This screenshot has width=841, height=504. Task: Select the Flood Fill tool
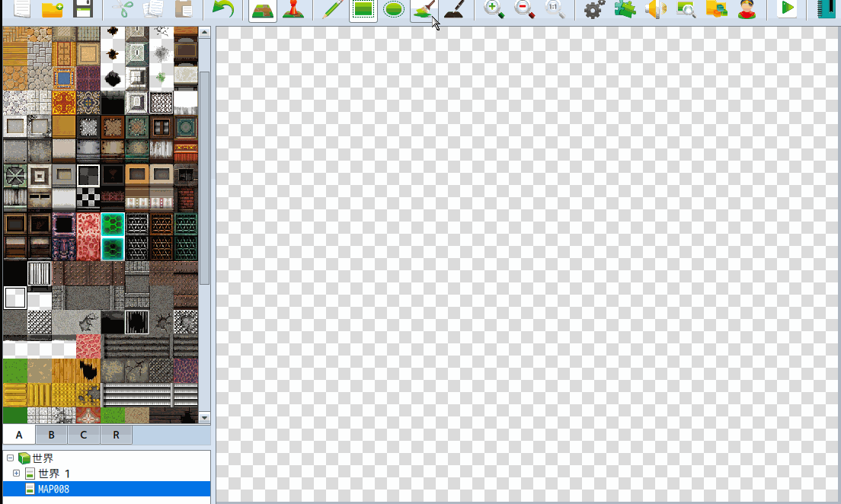point(424,9)
